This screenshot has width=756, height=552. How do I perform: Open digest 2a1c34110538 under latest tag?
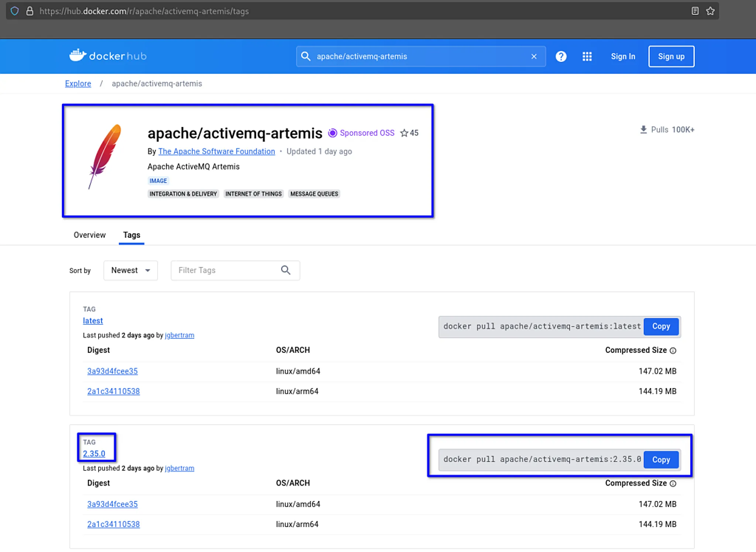pyautogui.click(x=113, y=391)
